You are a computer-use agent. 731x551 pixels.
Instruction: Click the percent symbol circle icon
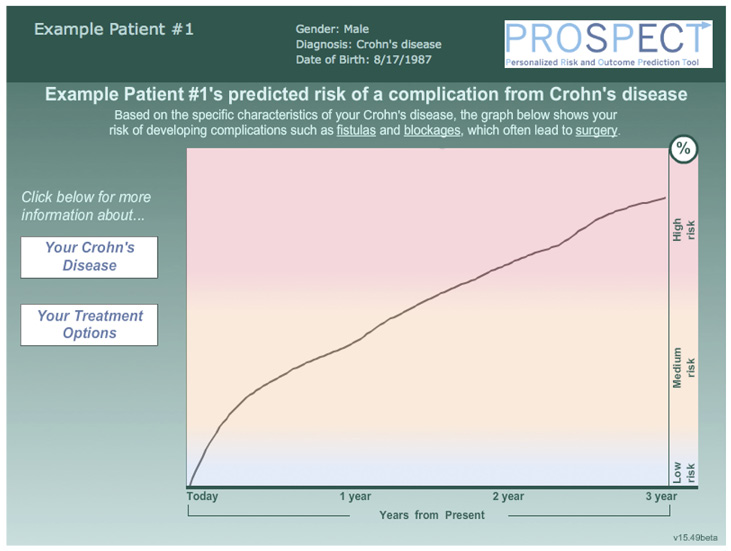click(x=683, y=149)
